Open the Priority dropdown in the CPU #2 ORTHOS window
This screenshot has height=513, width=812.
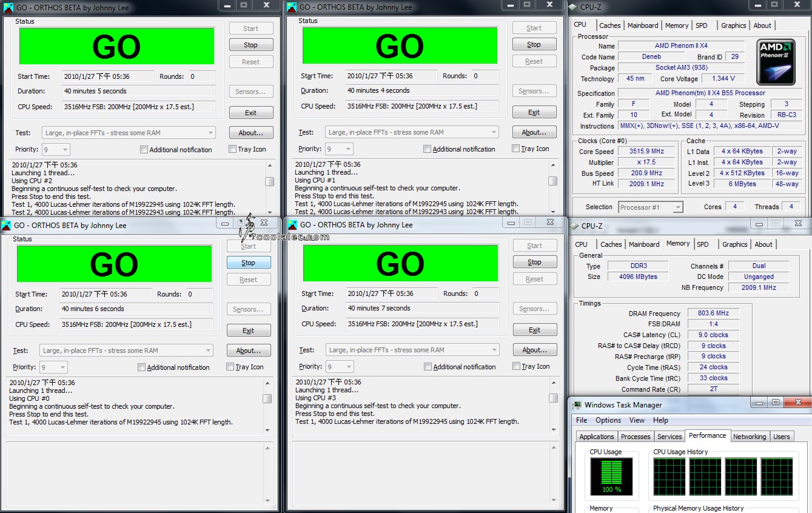[56, 149]
